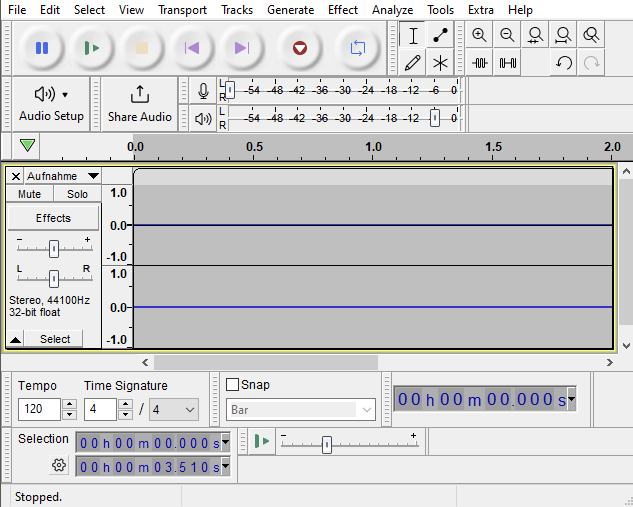This screenshot has width=633, height=507.
Task: Skip to start of the project
Action: point(192,48)
